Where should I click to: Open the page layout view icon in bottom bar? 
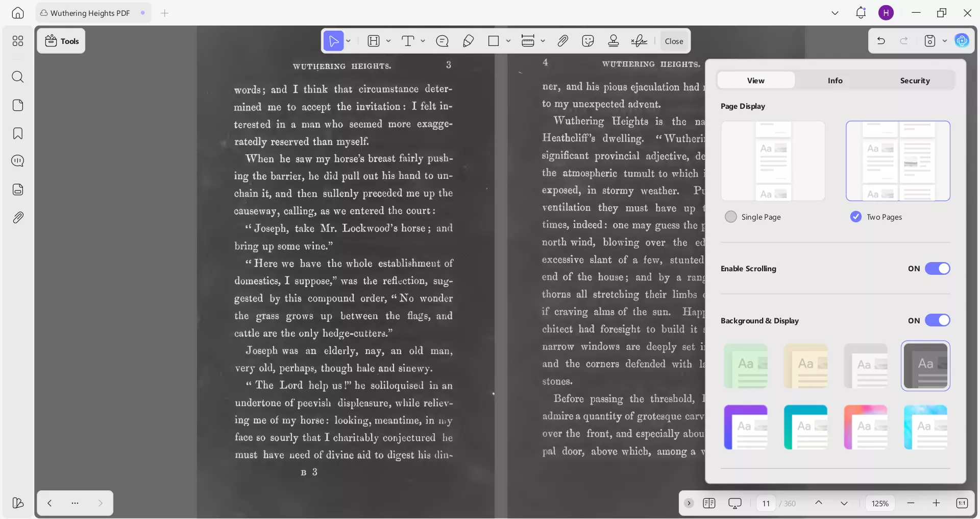pyautogui.click(x=709, y=503)
